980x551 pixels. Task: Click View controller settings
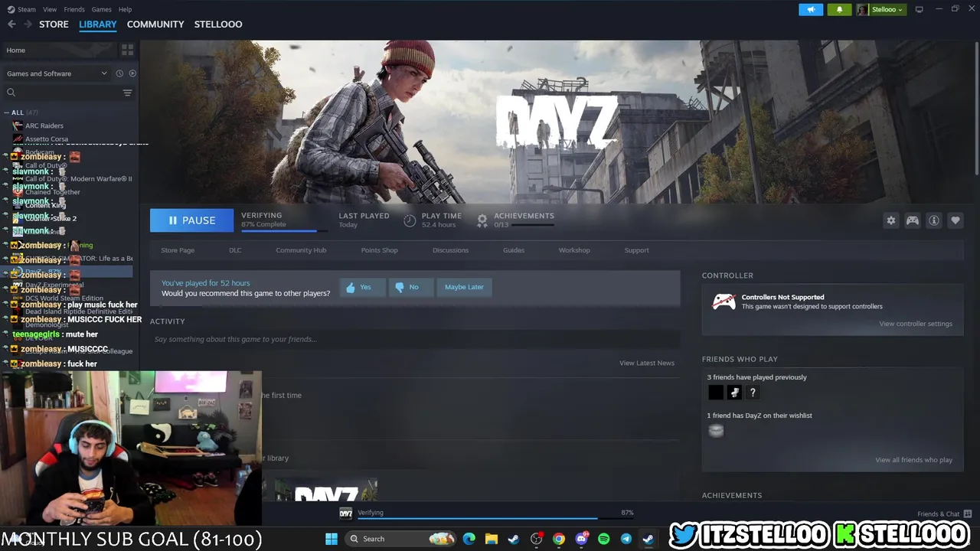(916, 324)
